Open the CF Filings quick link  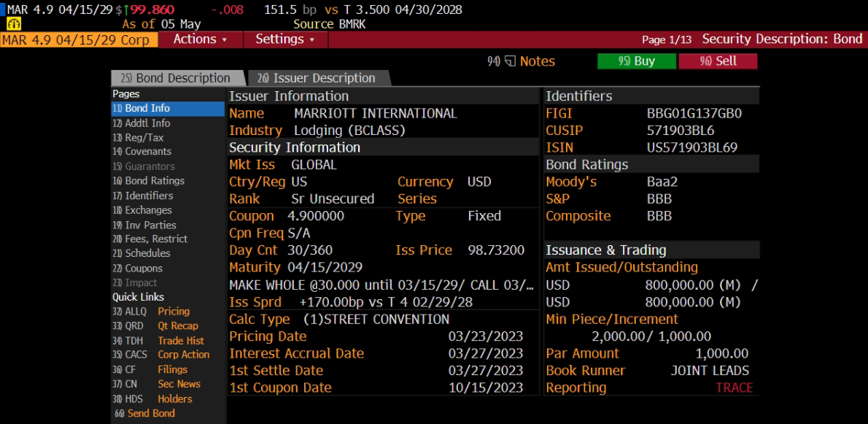(x=150, y=369)
